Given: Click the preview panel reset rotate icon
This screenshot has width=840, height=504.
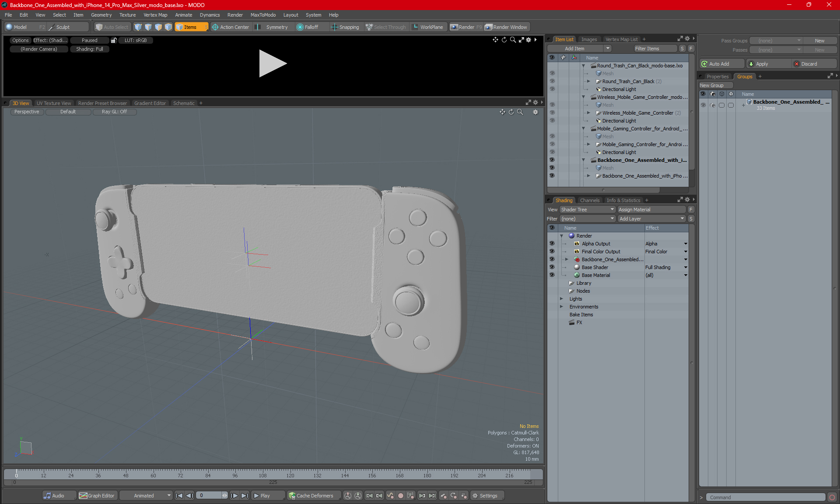Looking at the screenshot, I should (x=504, y=40).
